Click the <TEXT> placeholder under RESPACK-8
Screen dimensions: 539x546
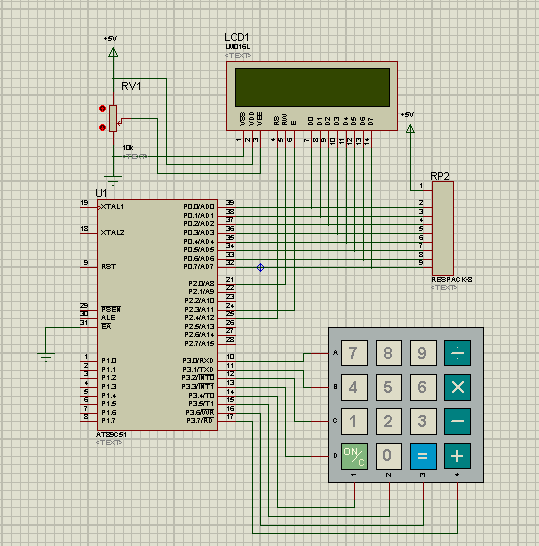pyautogui.click(x=444, y=288)
